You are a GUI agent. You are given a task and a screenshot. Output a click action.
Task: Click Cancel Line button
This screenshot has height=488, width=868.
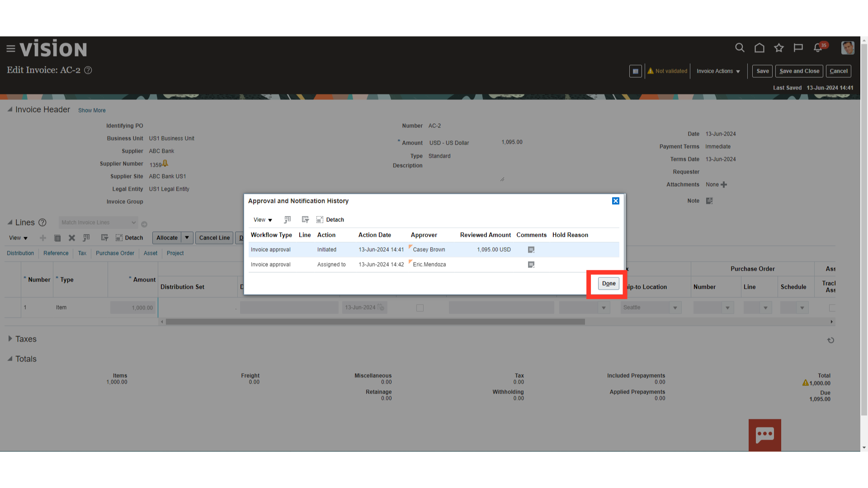214,238
